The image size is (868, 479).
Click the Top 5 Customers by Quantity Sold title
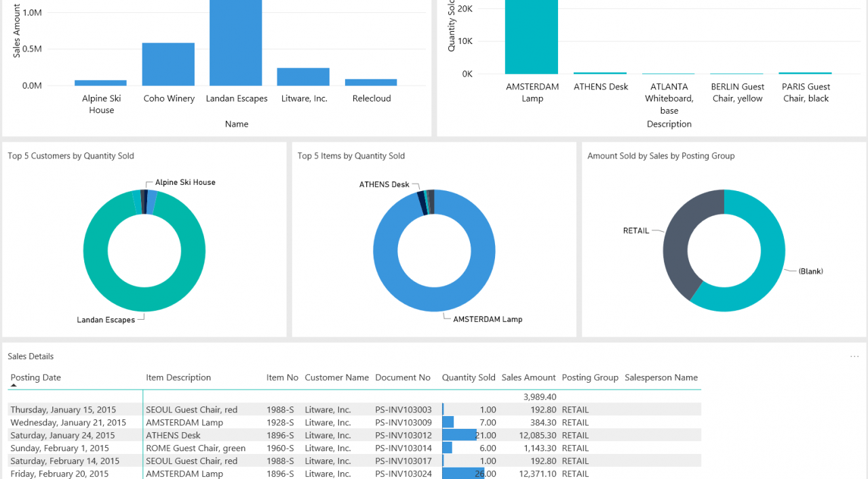pos(71,156)
